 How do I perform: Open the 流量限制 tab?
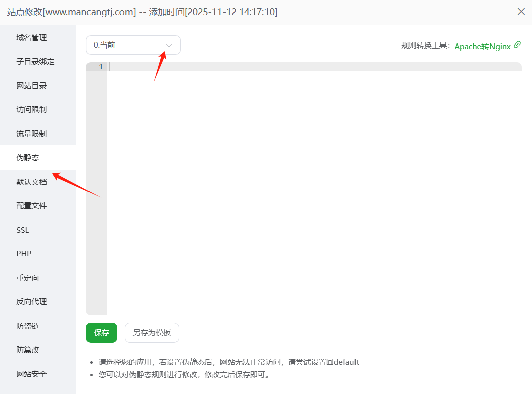[x=31, y=134]
